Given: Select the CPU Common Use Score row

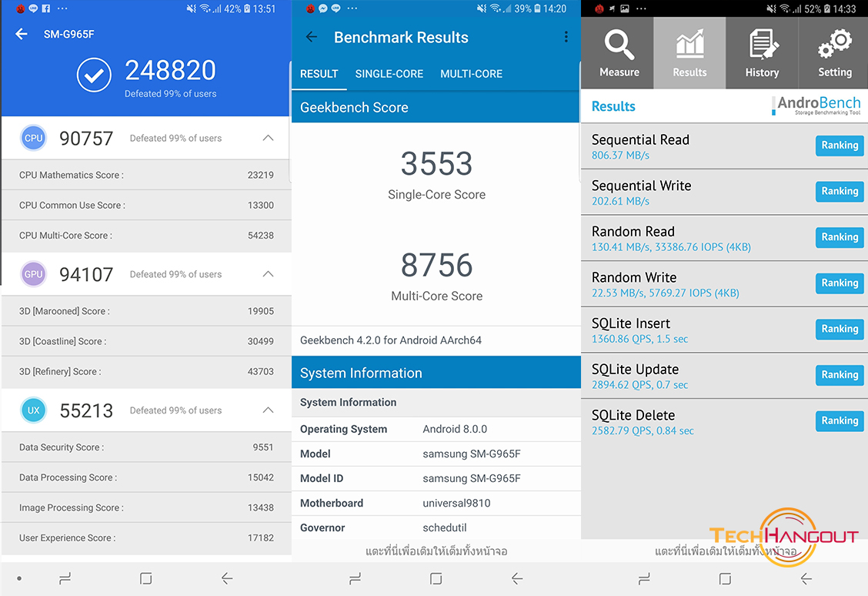Looking at the screenshot, I should pyautogui.click(x=146, y=206).
